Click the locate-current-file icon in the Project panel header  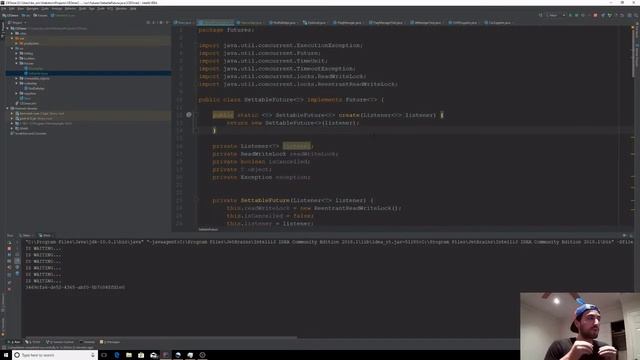149,22
